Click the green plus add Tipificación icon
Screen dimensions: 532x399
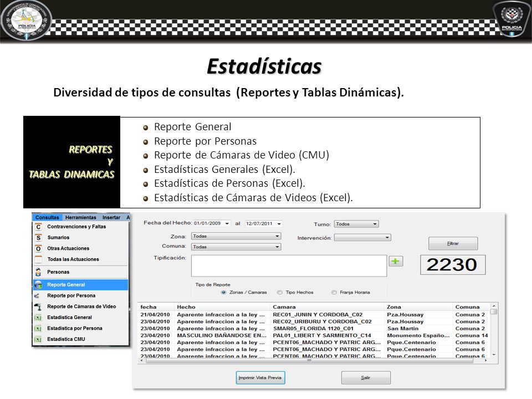coord(396,261)
